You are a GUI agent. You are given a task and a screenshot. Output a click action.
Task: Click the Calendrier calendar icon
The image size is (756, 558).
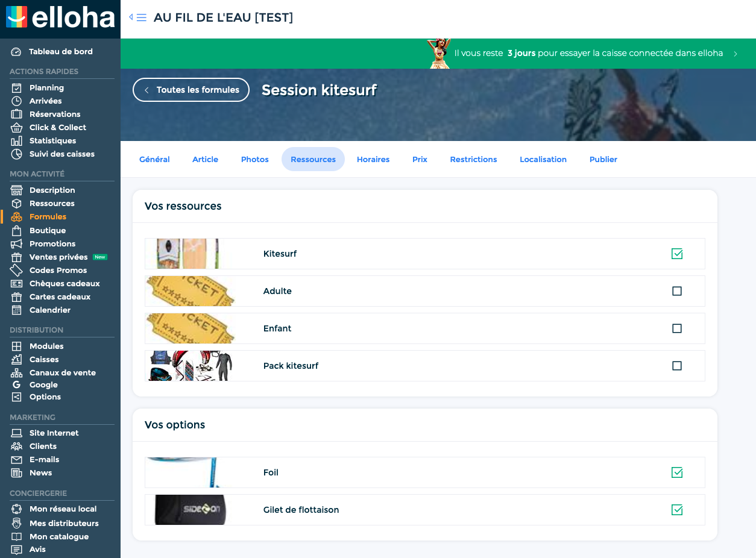(x=17, y=310)
